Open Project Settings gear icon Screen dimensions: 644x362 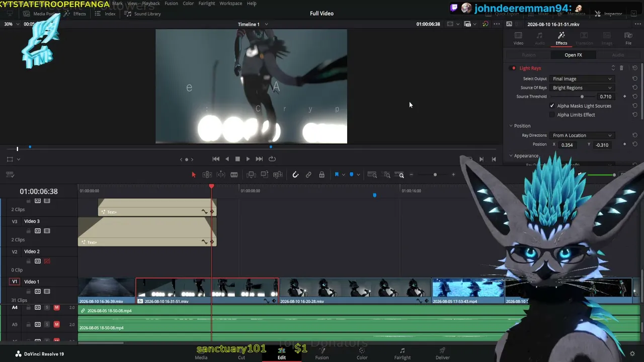tap(632, 354)
